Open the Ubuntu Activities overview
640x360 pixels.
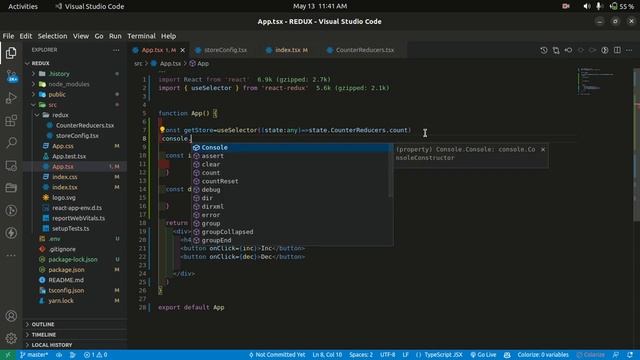(x=23, y=6)
